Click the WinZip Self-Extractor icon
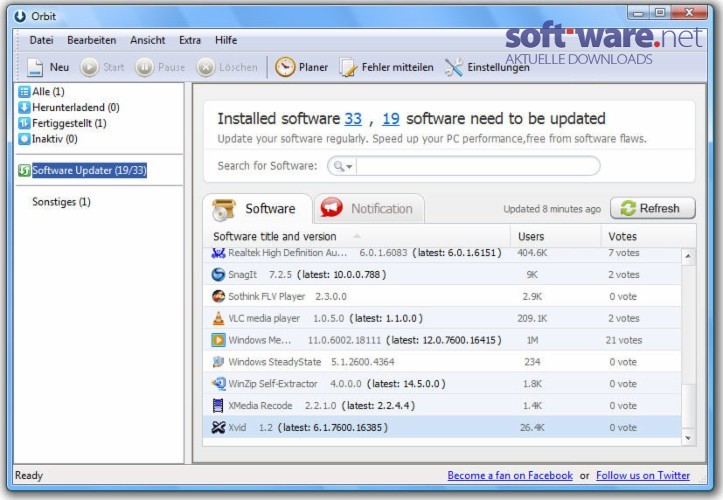 (x=218, y=384)
